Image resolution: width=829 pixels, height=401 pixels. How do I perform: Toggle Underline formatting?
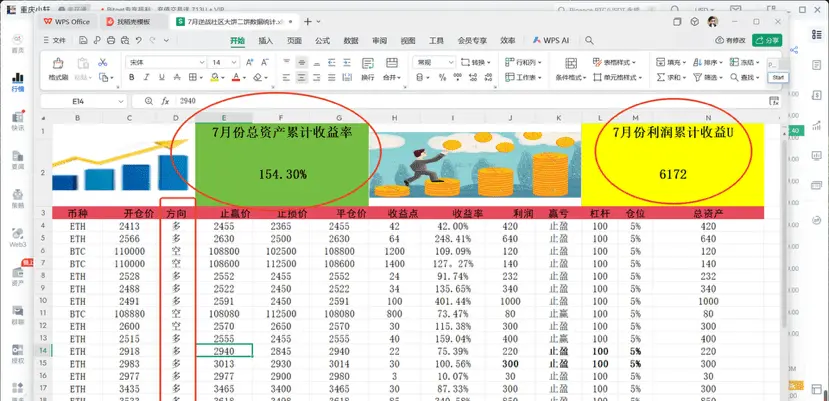162,77
